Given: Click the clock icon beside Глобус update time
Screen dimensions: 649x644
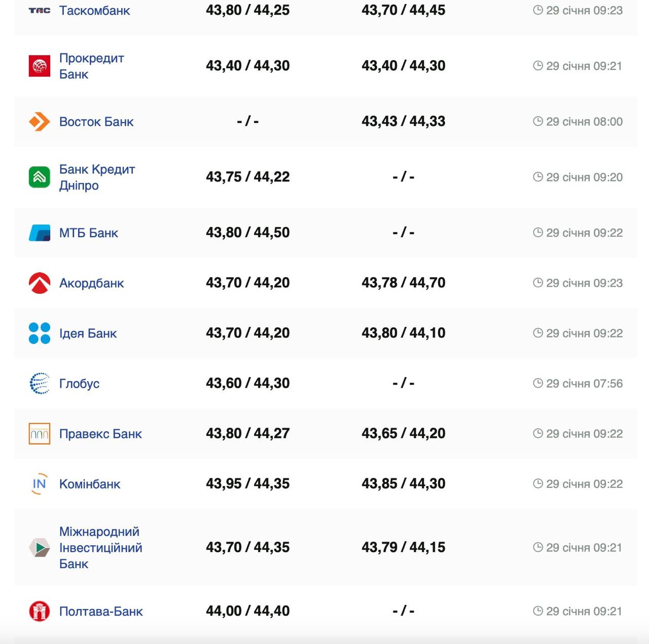Looking at the screenshot, I should pos(538,384).
